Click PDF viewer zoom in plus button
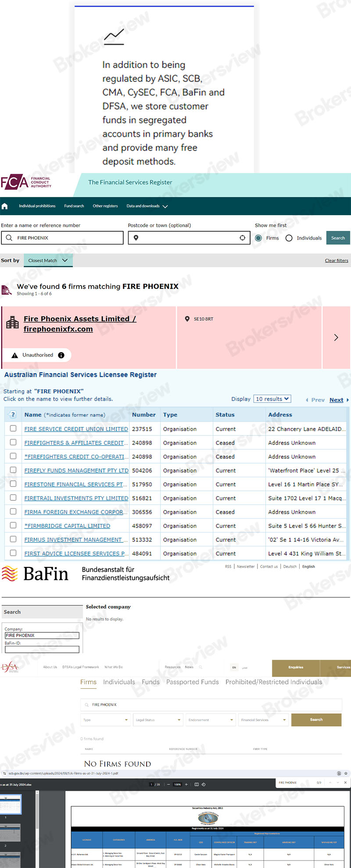Screen dimensions: 351x868 click(x=186, y=784)
